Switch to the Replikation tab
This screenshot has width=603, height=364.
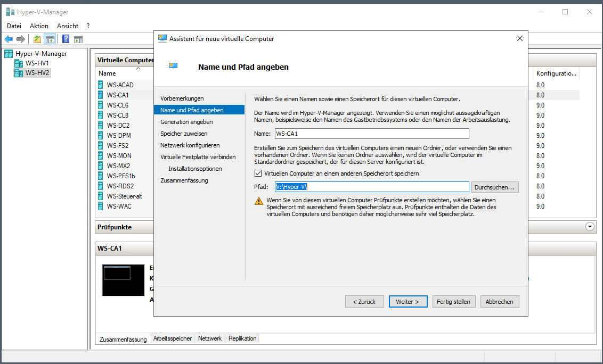coord(242,338)
